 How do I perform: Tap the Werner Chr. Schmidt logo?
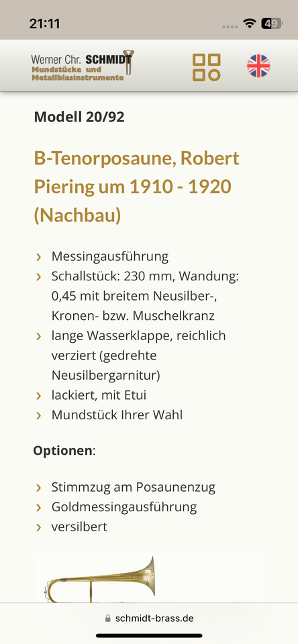[x=82, y=66]
